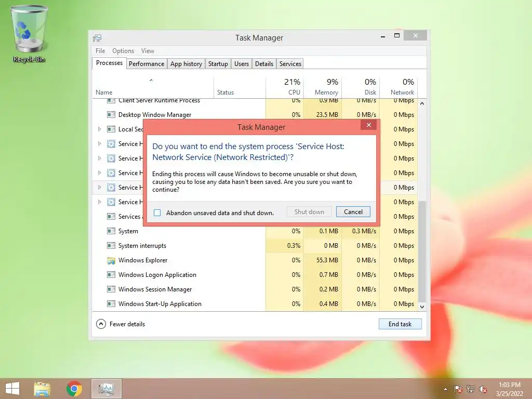The width and height of the screenshot is (532, 399).
Task: Launch Google Chrome from the taskbar
Action: [x=74, y=389]
